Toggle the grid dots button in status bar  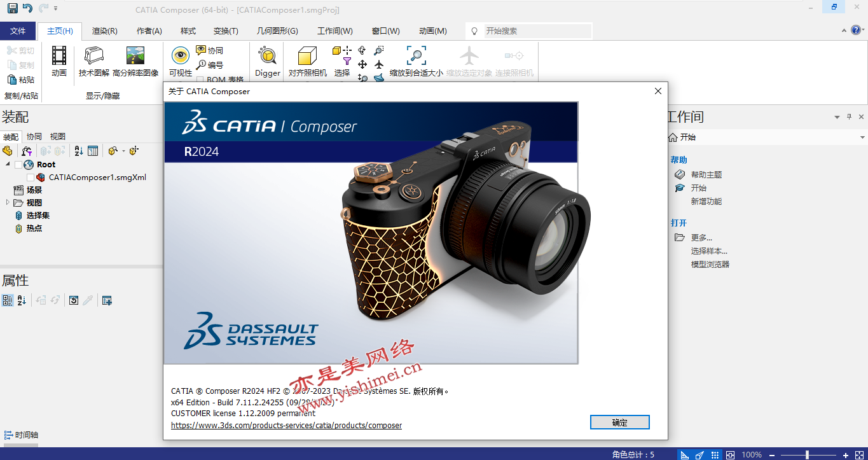(715, 455)
